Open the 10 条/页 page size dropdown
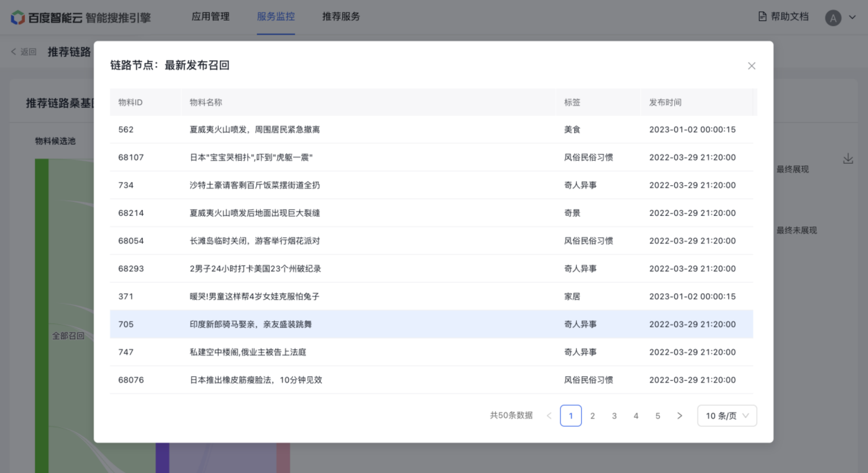The width and height of the screenshot is (868, 473). [727, 416]
